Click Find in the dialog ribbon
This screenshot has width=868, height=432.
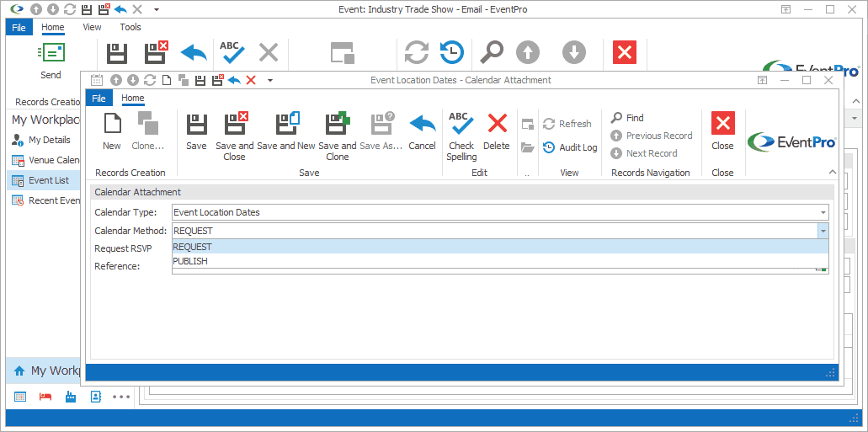coord(627,118)
